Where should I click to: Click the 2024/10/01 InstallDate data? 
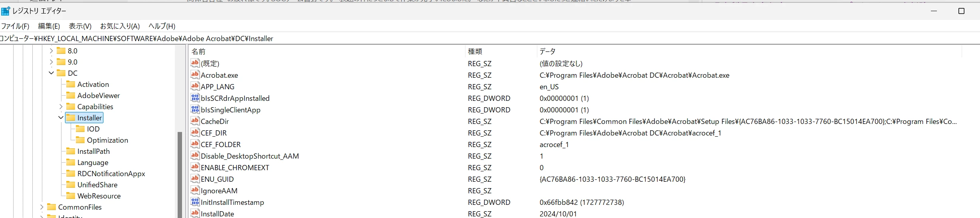[x=558, y=214]
